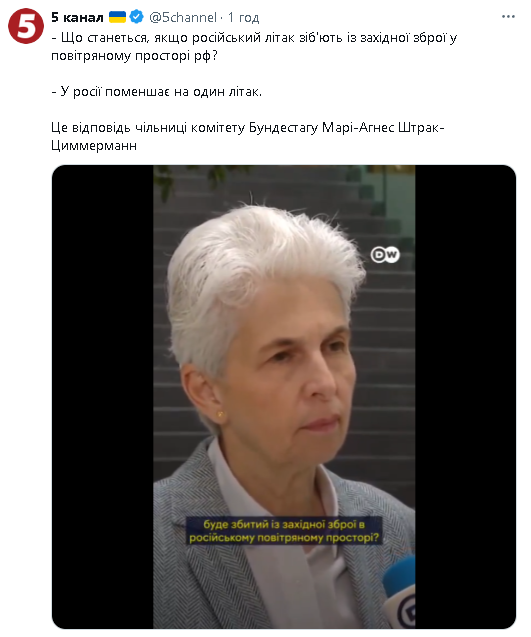Click the paragraph starting "Це відповідь чільниці"
The width and height of the screenshot is (531, 637).
(248, 136)
